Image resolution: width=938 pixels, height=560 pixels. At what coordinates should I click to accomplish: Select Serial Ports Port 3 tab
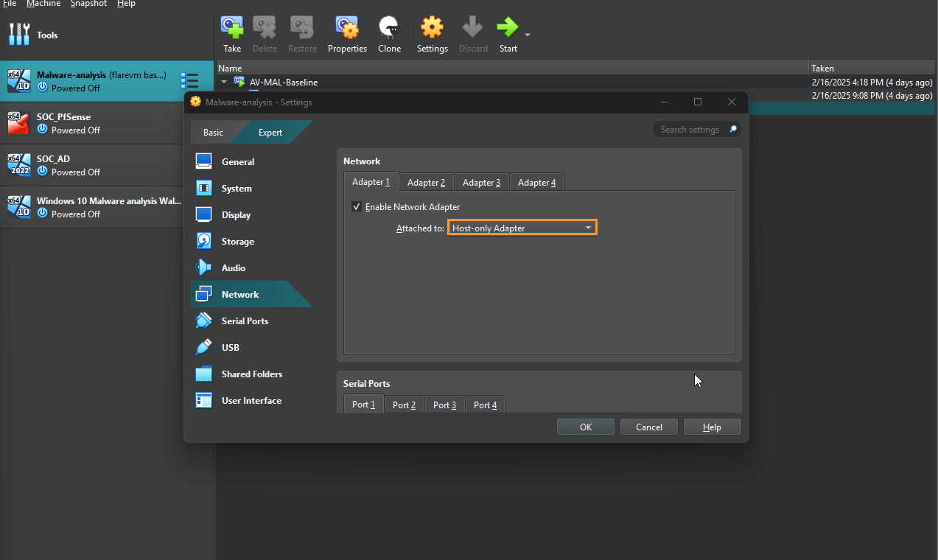point(444,405)
